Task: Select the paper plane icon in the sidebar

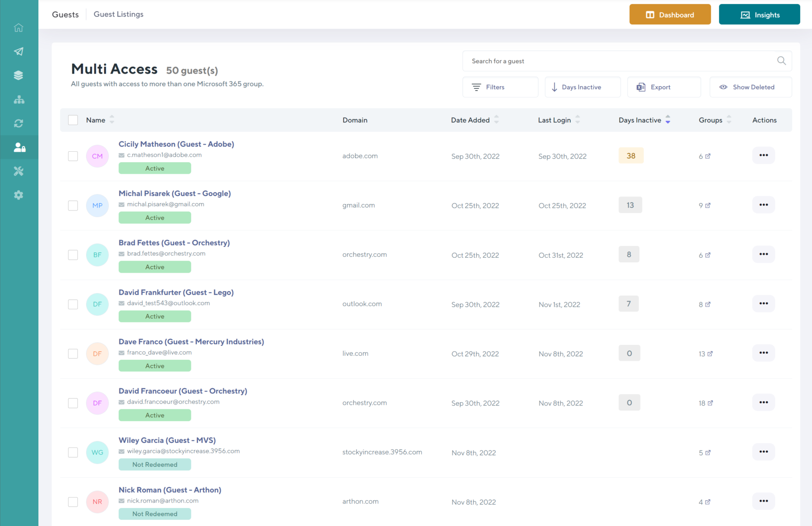Action: [19, 51]
